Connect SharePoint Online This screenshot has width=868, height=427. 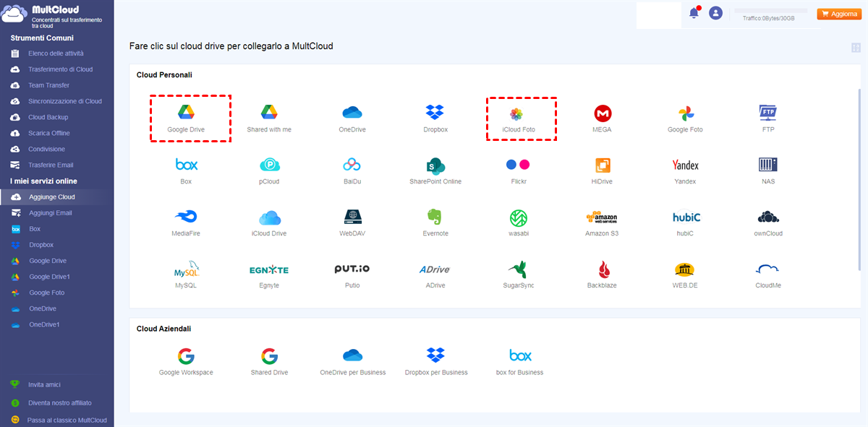435,171
